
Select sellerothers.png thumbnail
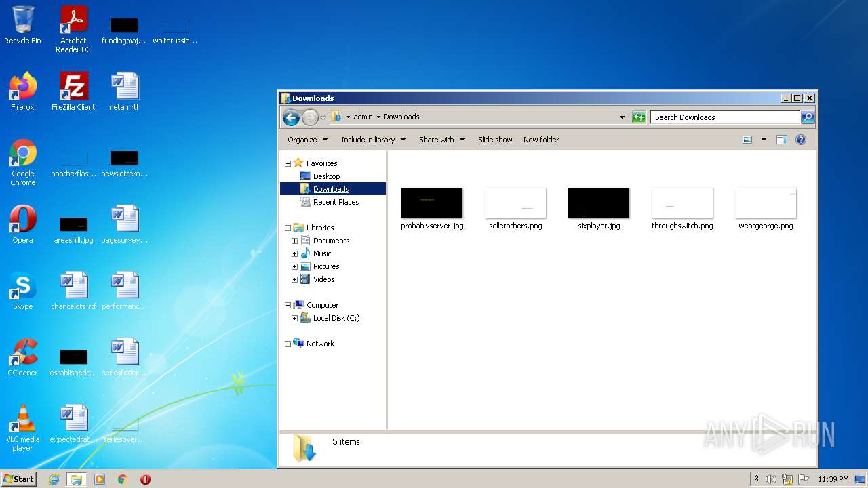515,209
